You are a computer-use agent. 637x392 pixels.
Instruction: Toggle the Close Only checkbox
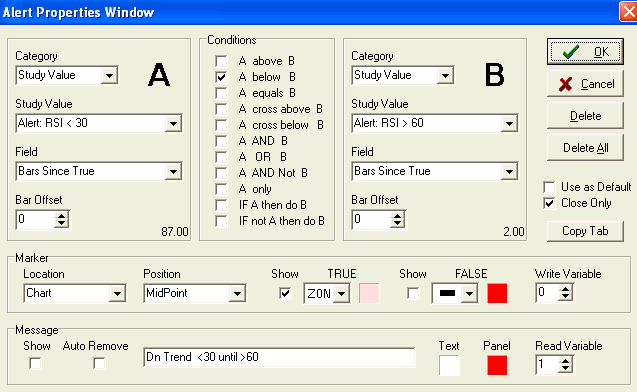click(549, 203)
